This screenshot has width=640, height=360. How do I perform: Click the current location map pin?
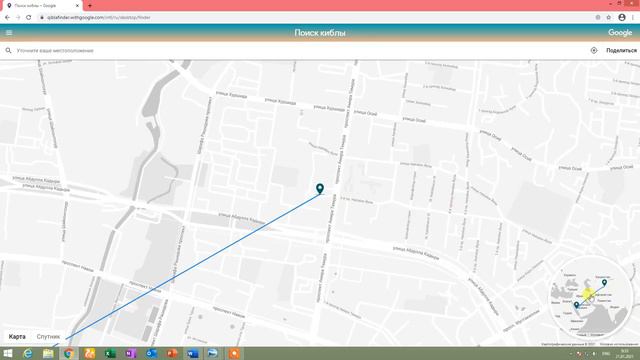coord(320,189)
